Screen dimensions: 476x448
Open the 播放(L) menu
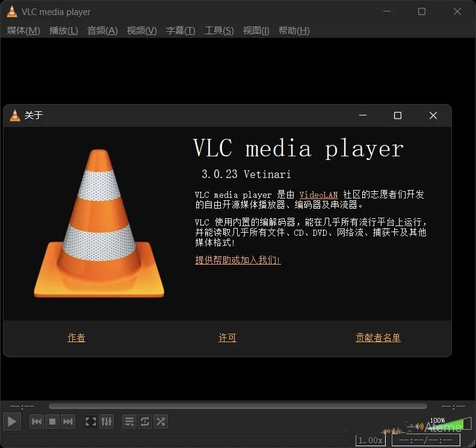point(63,30)
